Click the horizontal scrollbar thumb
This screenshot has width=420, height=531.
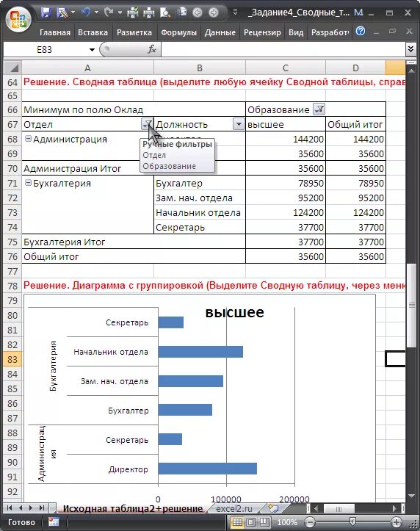point(339,509)
